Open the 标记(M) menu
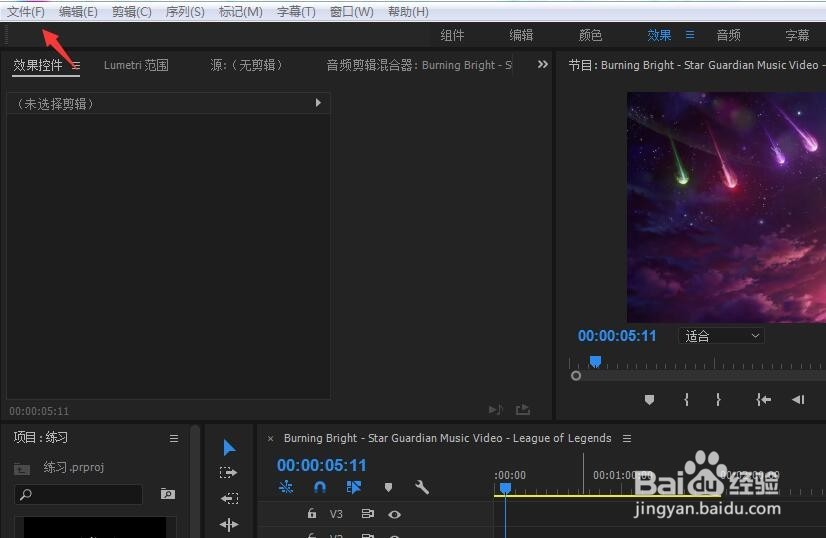Screen dimensions: 826x538 [240, 11]
